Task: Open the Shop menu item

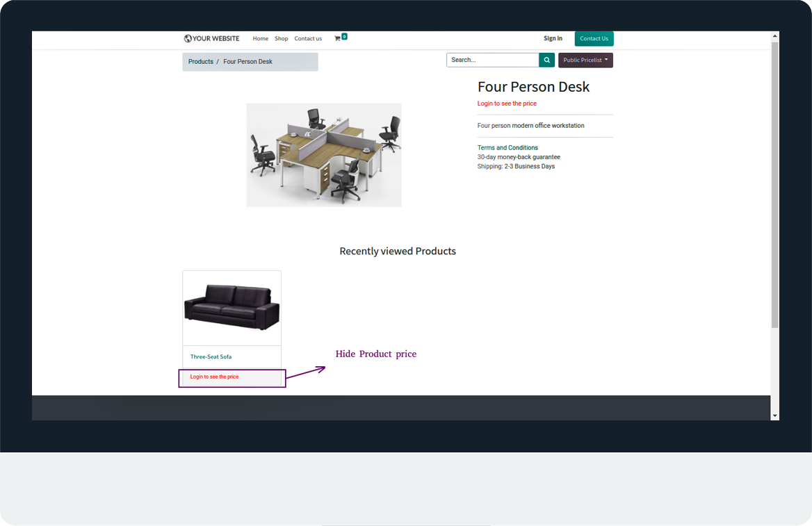Action: coord(281,38)
